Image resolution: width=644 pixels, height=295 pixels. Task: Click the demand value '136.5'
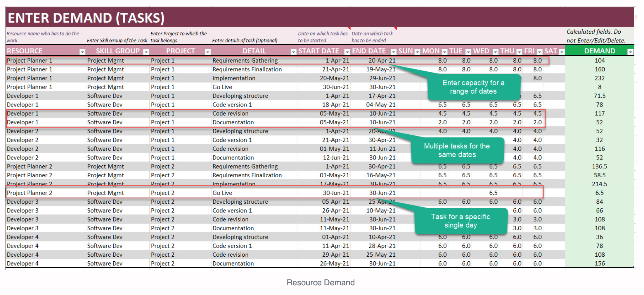click(x=600, y=166)
